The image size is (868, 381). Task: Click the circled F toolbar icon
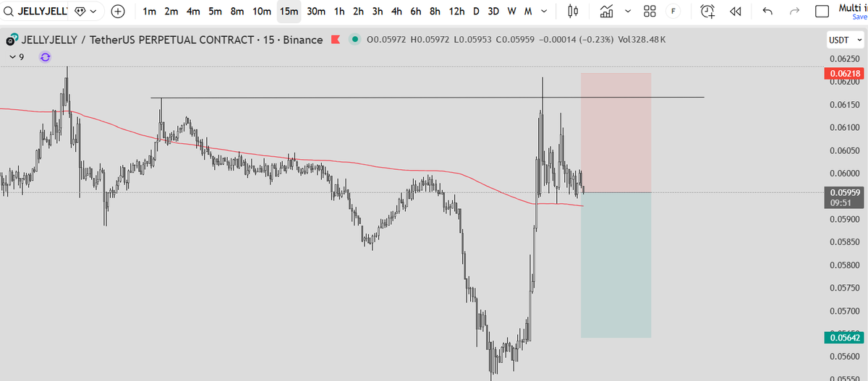coord(673,12)
